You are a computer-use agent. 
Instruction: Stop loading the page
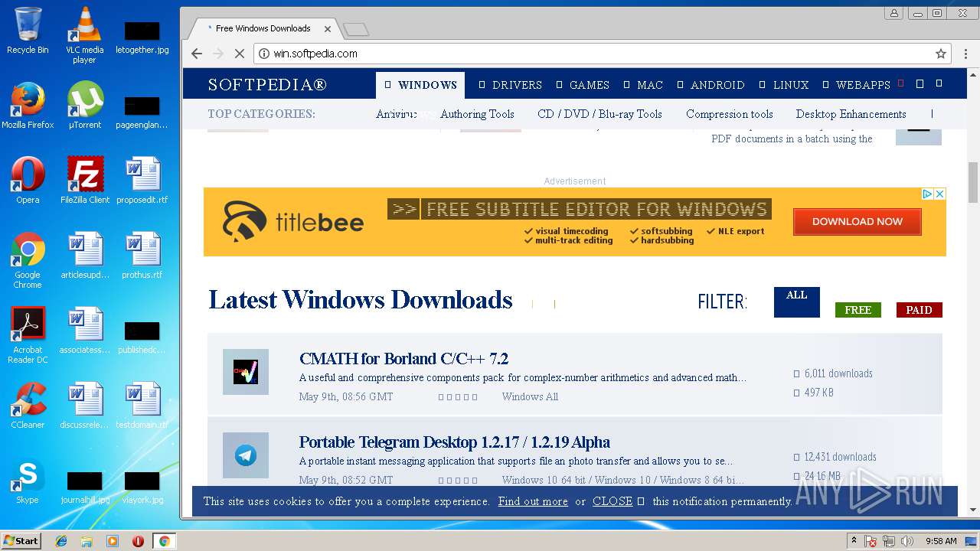[240, 54]
